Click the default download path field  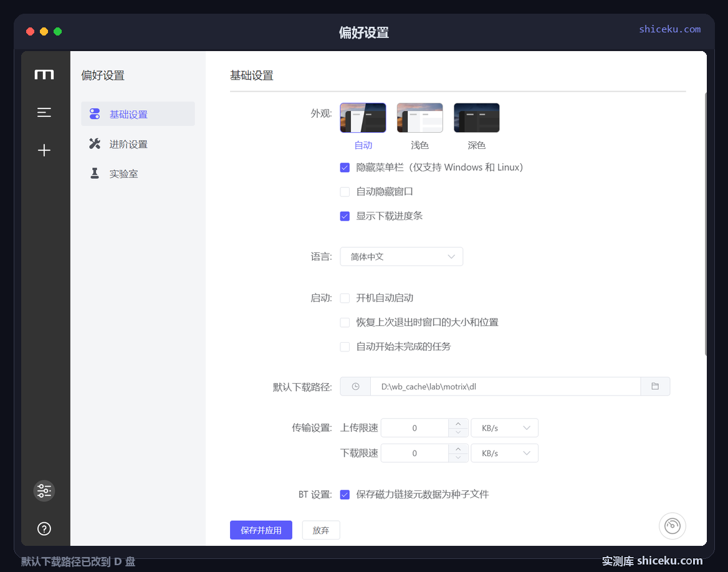(x=505, y=386)
